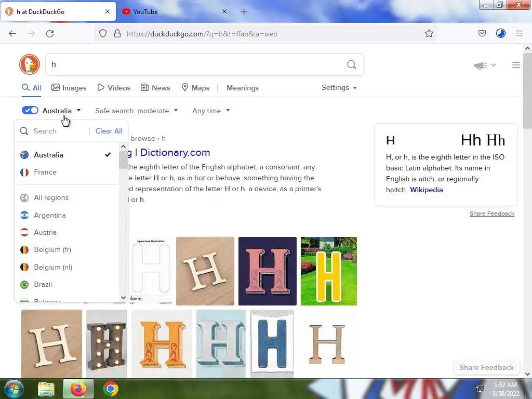Select Belgium (fr) region
The height and width of the screenshot is (399, 532).
click(x=66, y=250)
